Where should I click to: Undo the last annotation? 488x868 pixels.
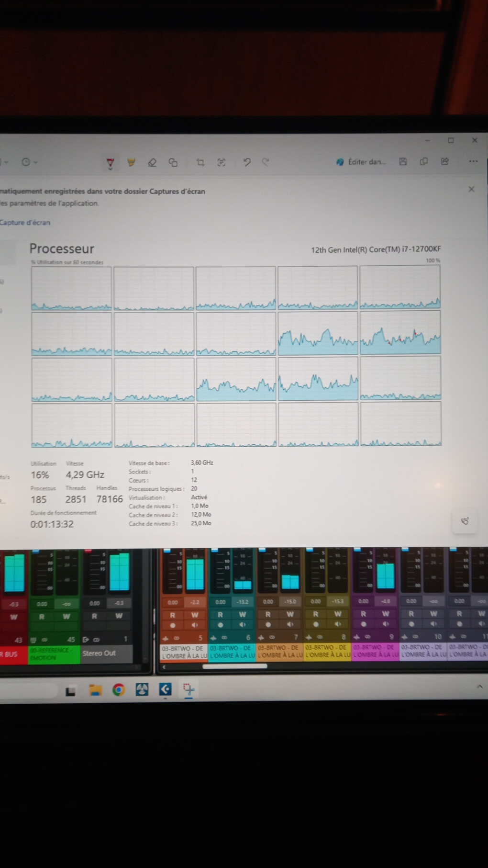247,162
